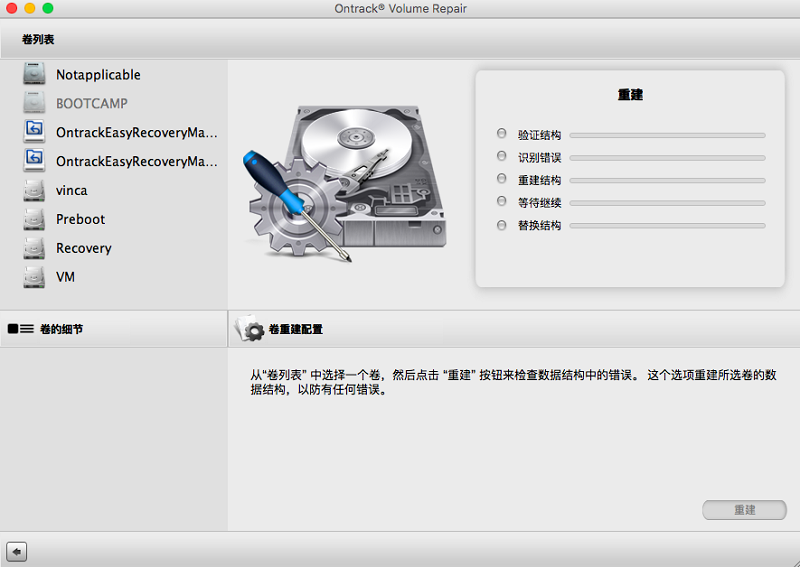Click the 卷的细节 panel header
800x567 pixels.
60,329
